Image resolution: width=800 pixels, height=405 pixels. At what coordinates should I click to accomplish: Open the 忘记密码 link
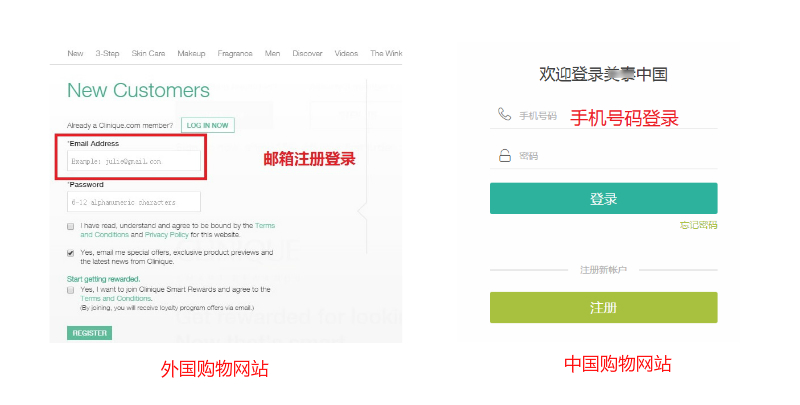[698, 225]
